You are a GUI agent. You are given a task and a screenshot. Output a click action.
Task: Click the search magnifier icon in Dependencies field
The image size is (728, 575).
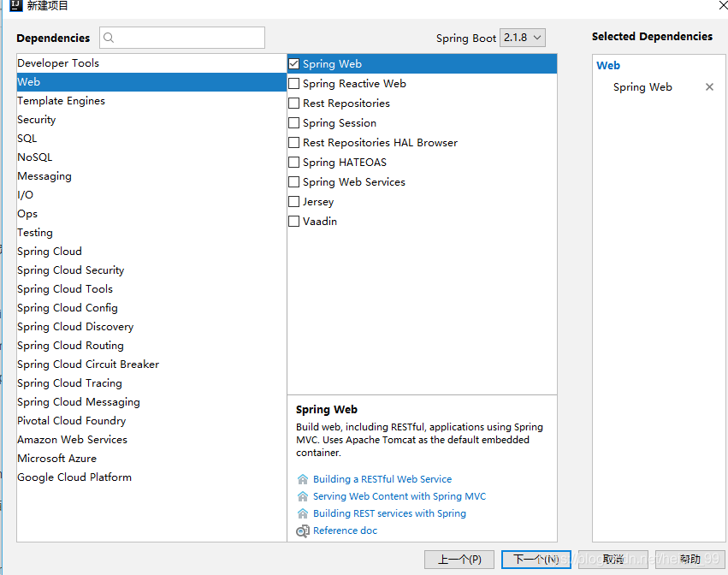109,38
